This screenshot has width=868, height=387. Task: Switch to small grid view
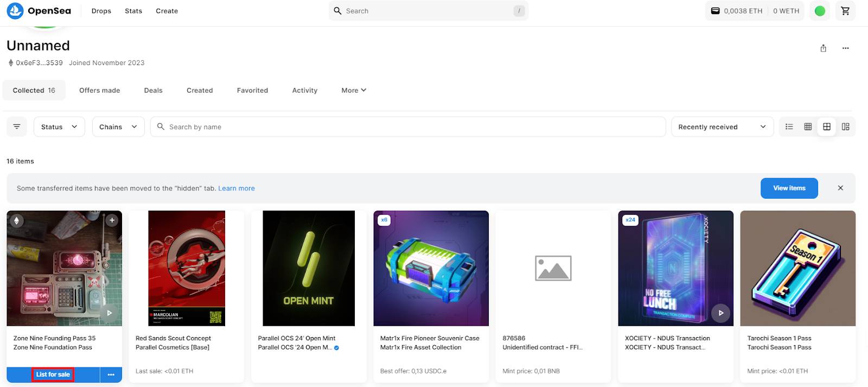click(x=808, y=126)
